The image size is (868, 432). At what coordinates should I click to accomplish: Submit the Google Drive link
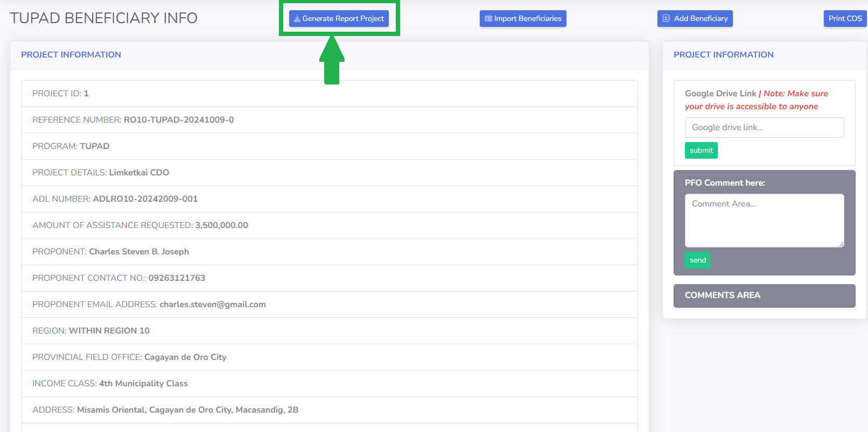tap(701, 150)
